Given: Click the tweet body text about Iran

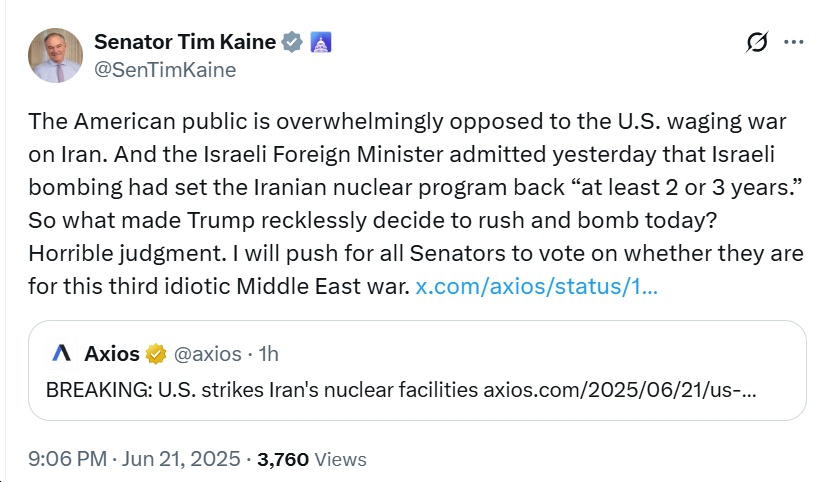Looking at the screenshot, I should [416, 203].
